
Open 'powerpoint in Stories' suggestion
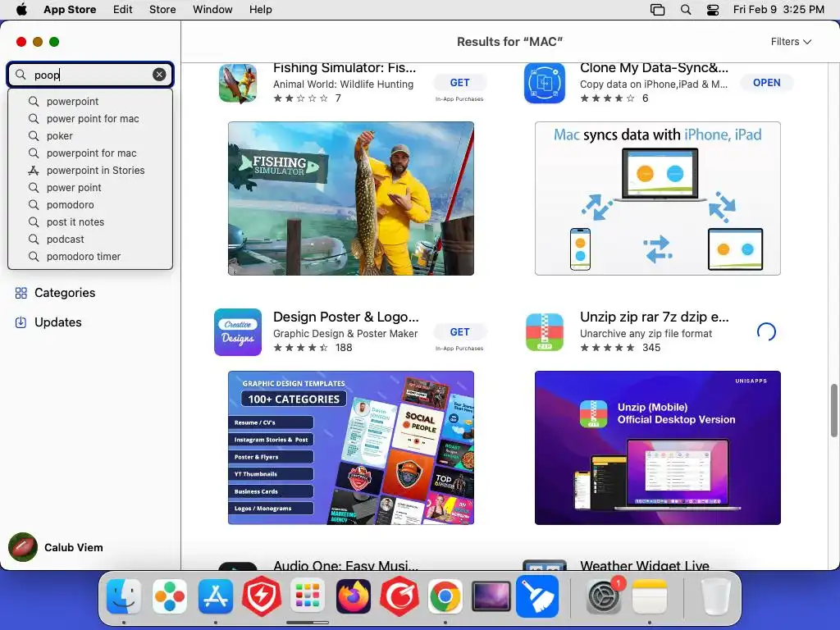tap(90, 171)
